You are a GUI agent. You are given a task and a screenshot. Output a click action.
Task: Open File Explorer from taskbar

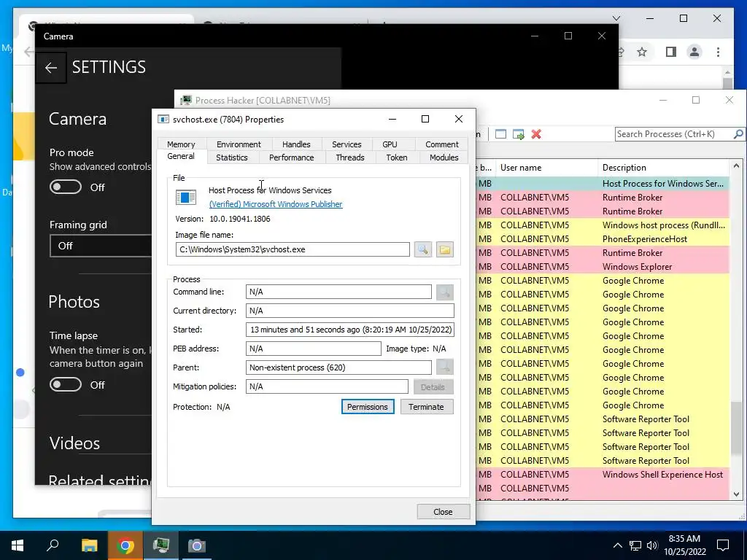89,545
